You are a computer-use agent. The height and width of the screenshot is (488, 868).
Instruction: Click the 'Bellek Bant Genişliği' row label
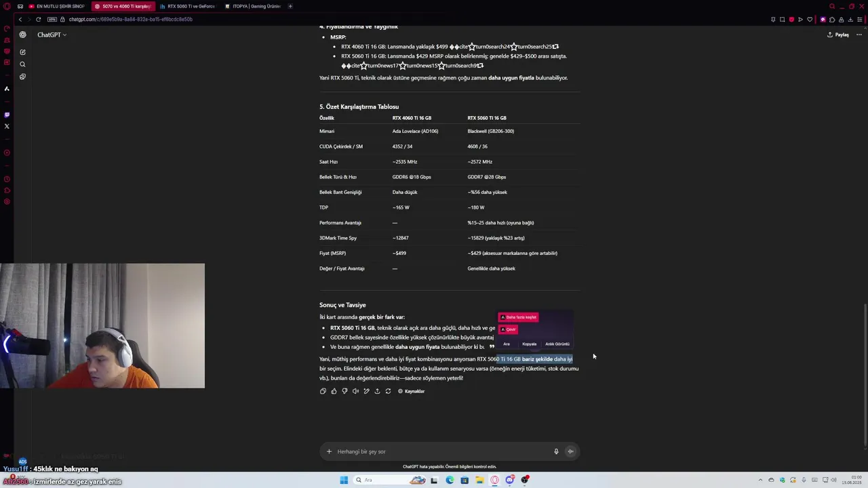(x=340, y=192)
